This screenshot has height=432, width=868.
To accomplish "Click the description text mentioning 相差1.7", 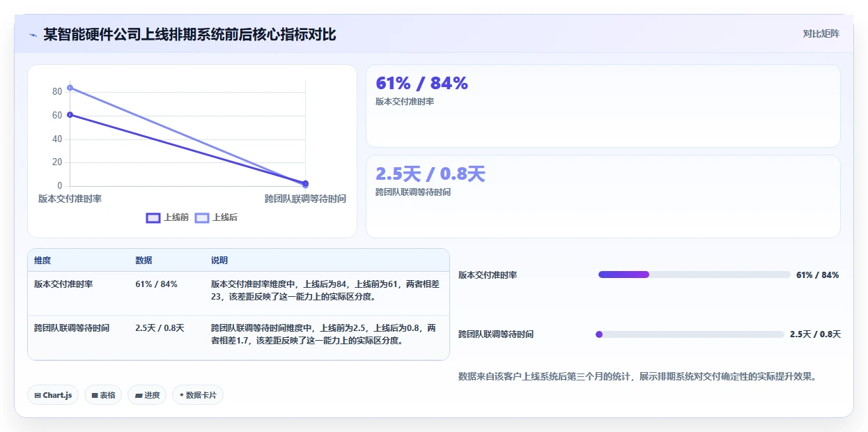I will [x=324, y=334].
